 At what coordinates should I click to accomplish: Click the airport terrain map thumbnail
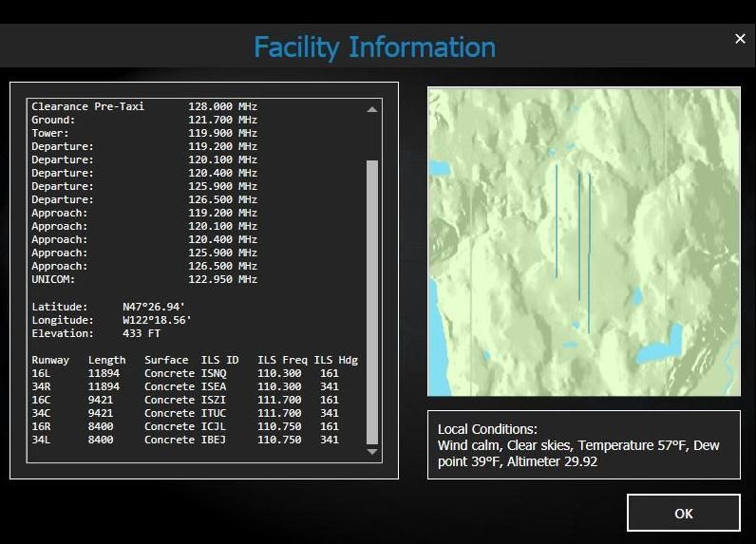click(584, 241)
